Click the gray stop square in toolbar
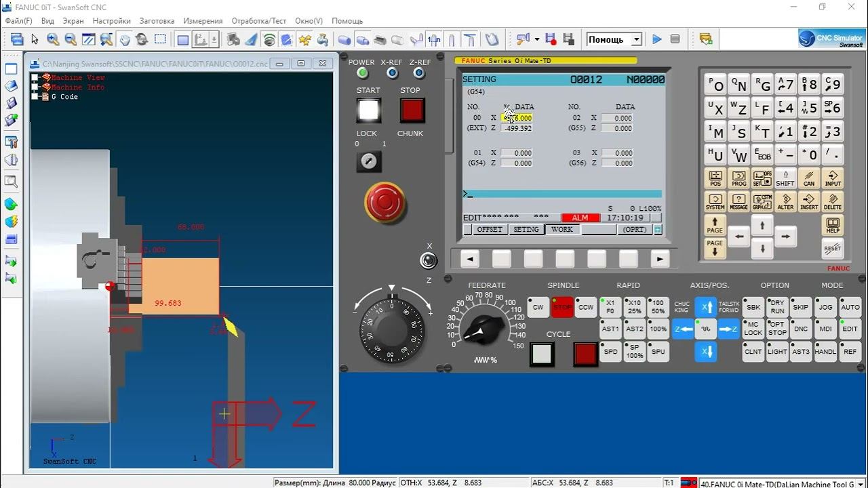The width and height of the screenshot is (868, 488). [x=675, y=39]
